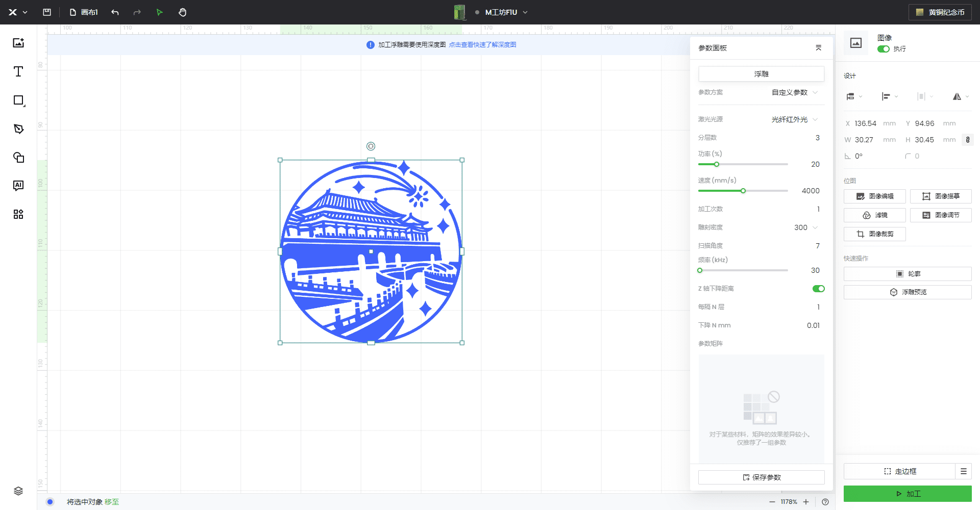Select the rectangle shape tool

(18, 100)
